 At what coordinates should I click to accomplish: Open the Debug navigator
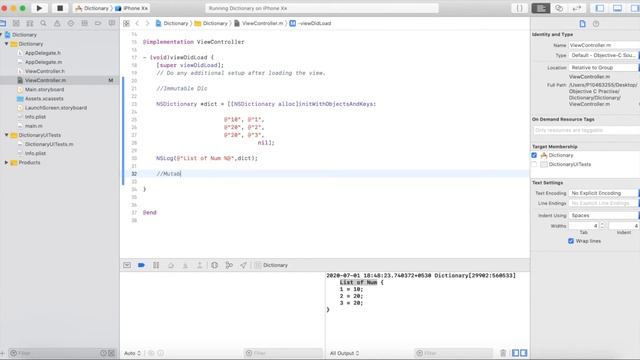pyautogui.click(x=84, y=23)
